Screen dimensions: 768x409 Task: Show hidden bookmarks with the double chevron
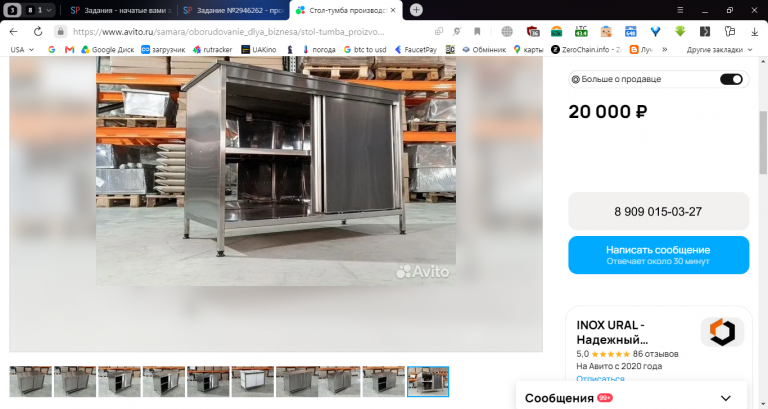tap(665, 49)
